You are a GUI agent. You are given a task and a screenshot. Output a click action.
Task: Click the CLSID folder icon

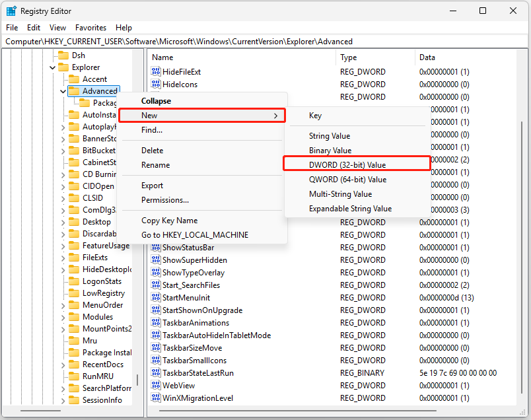[74, 198]
